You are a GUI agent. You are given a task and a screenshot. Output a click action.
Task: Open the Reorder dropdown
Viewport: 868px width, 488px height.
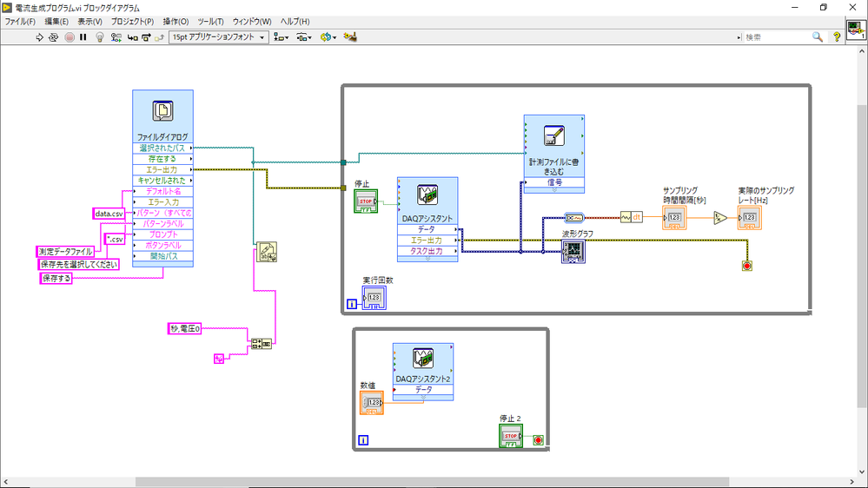pyautogui.click(x=328, y=37)
